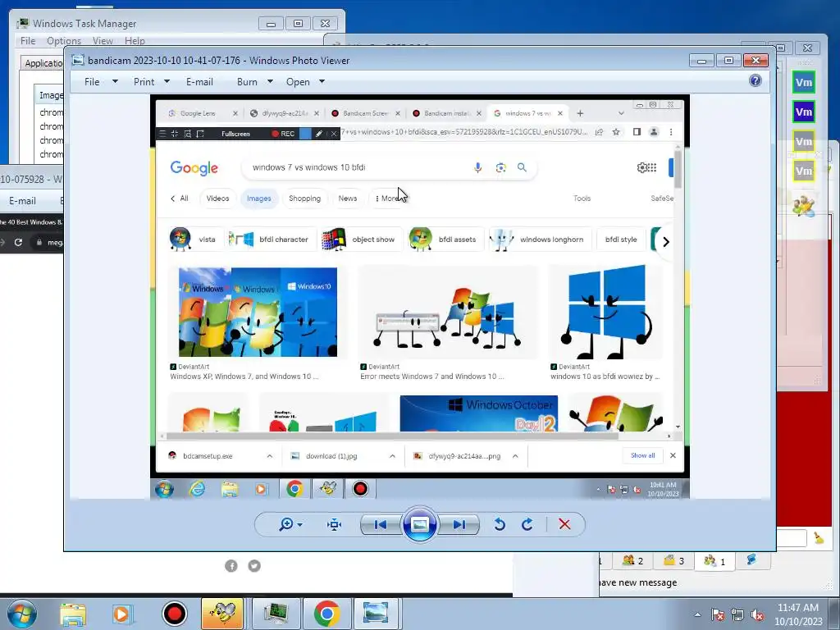Open Bandicam record button on taskbar
The image size is (840, 630).
pyautogui.click(x=174, y=614)
